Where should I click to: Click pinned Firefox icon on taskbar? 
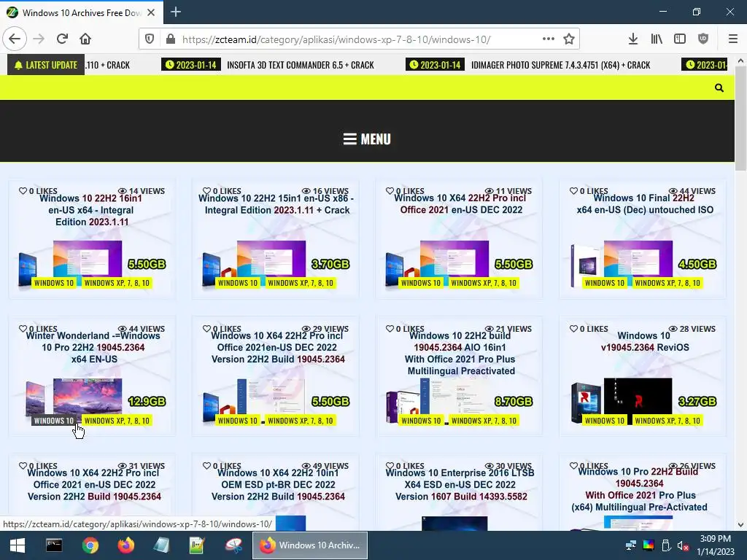(x=125, y=545)
